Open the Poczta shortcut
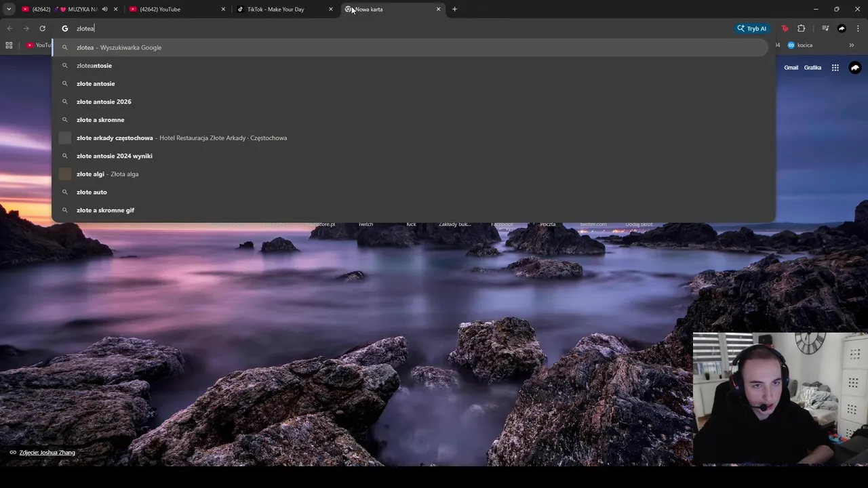This screenshot has height=488, width=868. point(548,224)
